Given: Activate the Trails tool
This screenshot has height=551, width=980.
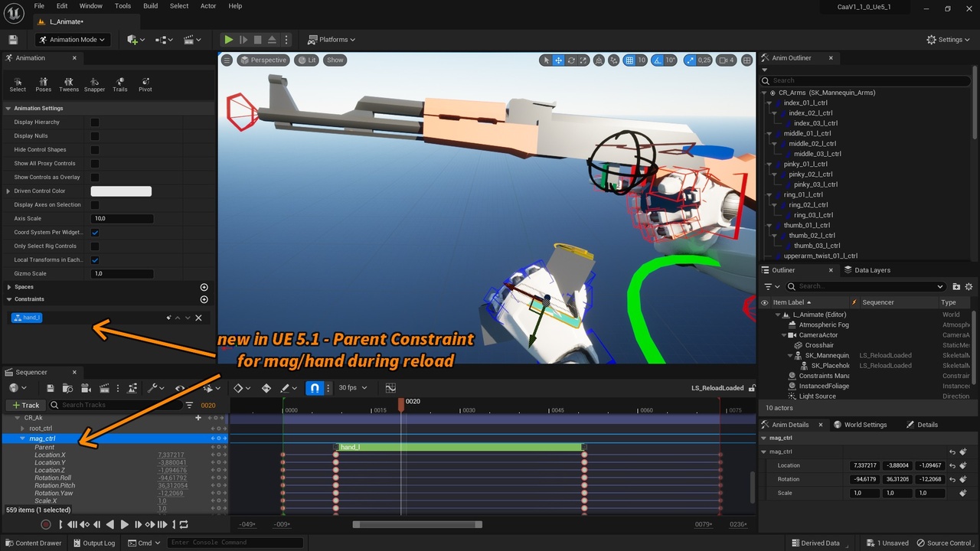Looking at the screenshot, I should coord(120,83).
